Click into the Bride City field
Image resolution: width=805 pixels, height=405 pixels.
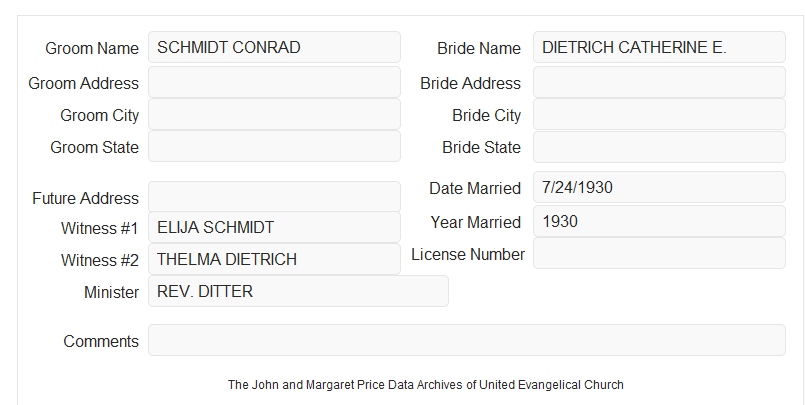pyautogui.click(x=659, y=114)
